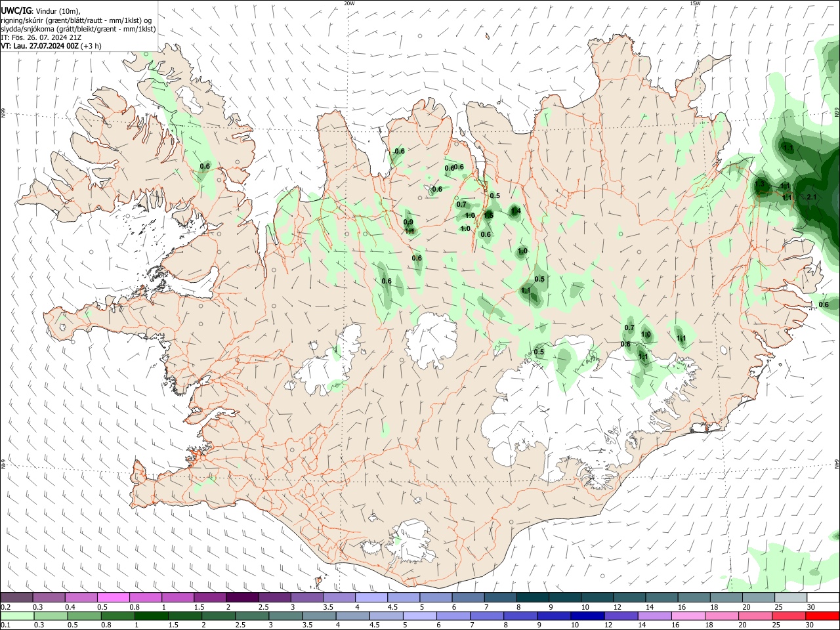The height and width of the screenshot is (630, 840).
Task: Click the '20W' longitude label
Action: pos(349,3)
